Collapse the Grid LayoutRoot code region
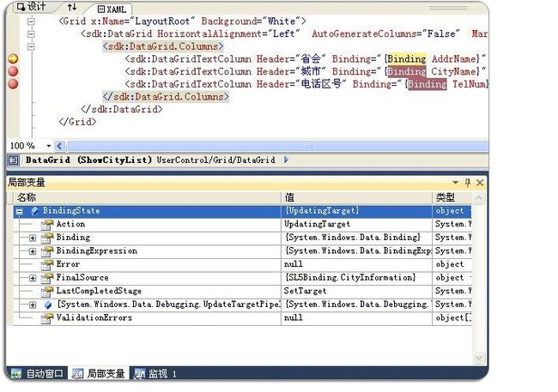The height and width of the screenshot is (392, 558). coord(31,21)
